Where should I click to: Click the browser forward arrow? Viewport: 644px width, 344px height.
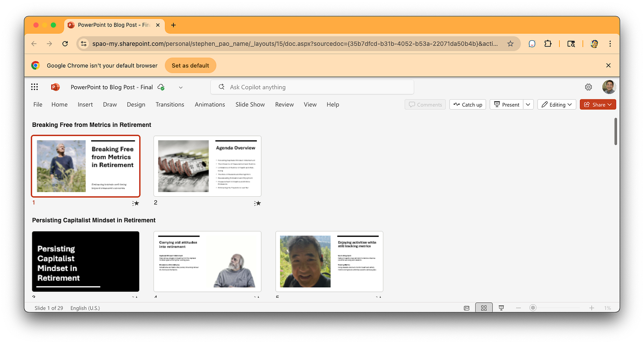click(x=50, y=44)
